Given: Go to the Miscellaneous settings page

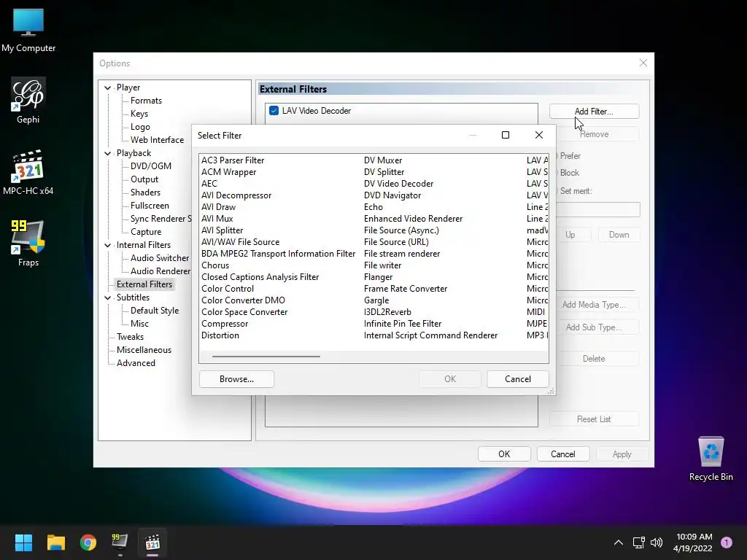Looking at the screenshot, I should coord(144,350).
